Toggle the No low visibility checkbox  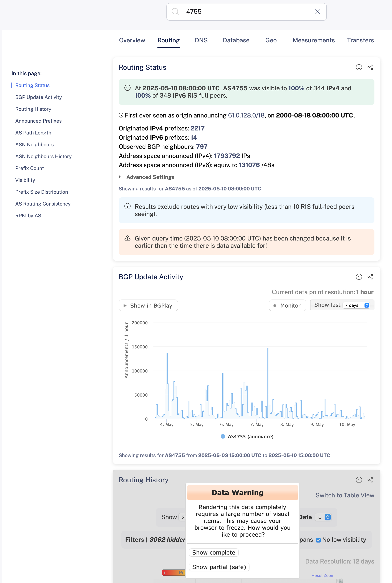pyautogui.click(x=318, y=540)
